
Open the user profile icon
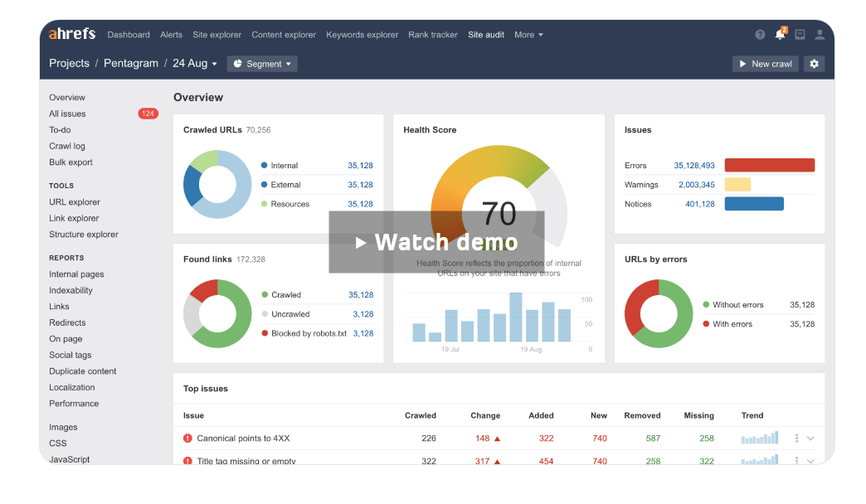click(x=820, y=35)
